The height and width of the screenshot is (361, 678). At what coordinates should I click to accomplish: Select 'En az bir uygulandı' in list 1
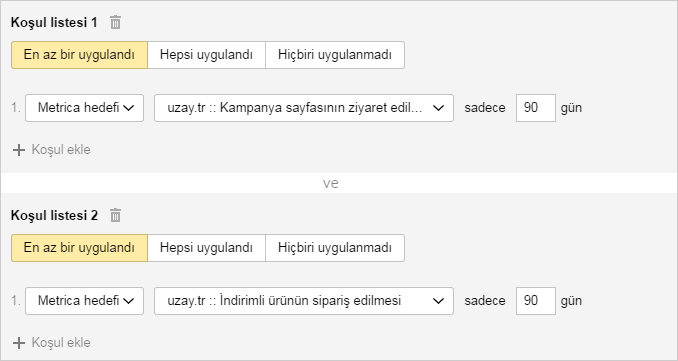tap(80, 55)
